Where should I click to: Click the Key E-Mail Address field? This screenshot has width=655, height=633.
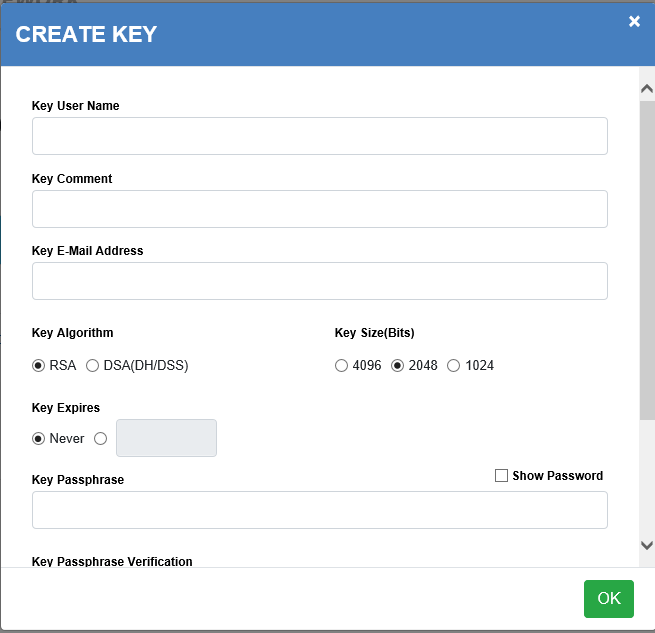(x=320, y=281)
